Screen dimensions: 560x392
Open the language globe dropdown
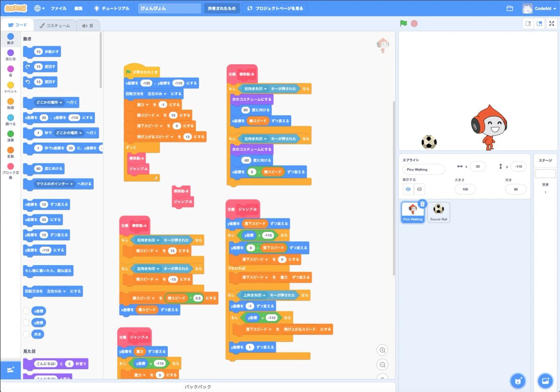(x=40, y=8)
